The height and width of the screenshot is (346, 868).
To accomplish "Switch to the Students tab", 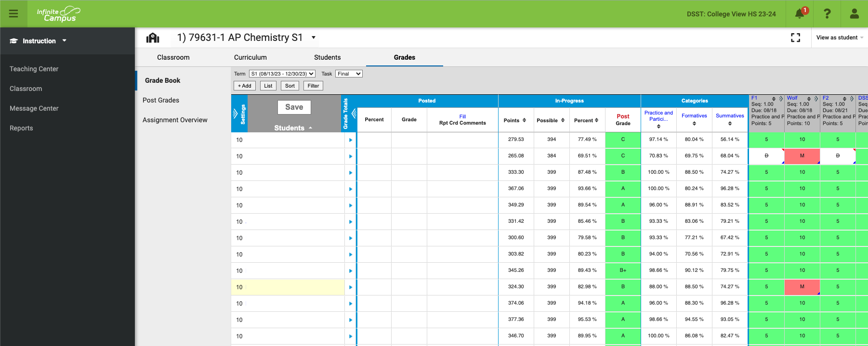I will [x=328, y=57].
